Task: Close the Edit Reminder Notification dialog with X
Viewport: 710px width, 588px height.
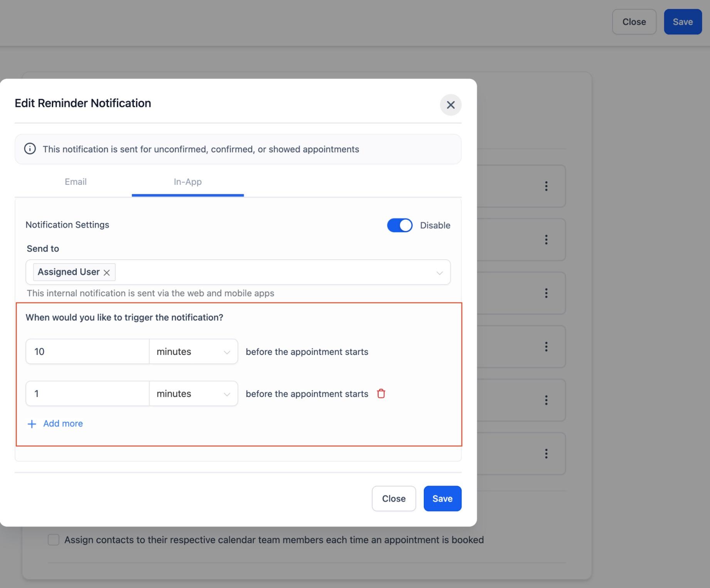Action: (x=450, y=105)
